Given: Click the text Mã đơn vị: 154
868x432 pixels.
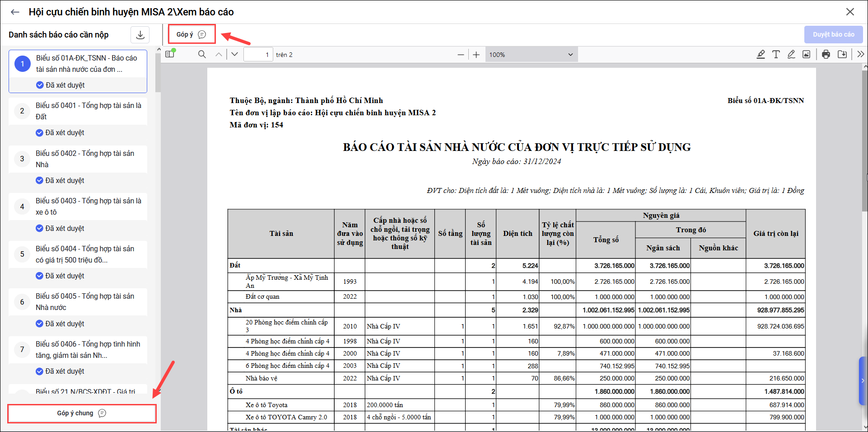Looking at the screenshot, I should 257,125.
